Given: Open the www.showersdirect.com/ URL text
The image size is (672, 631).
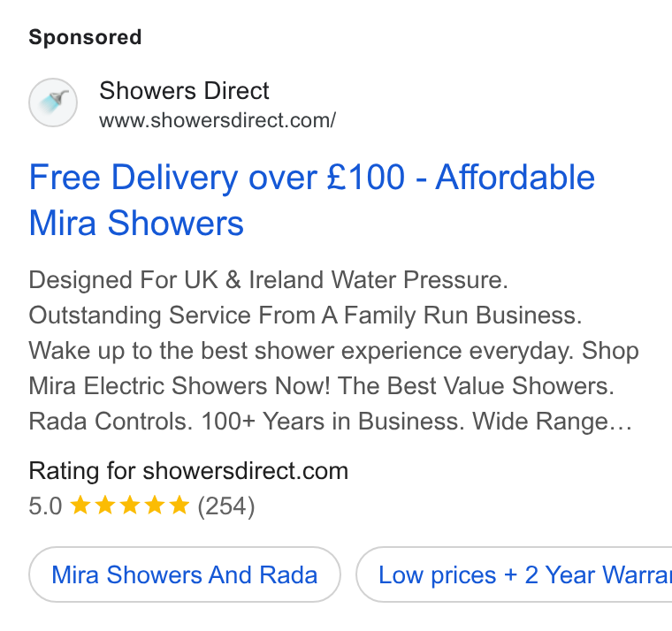Looking at the screenshot, I should coord(218,120).
